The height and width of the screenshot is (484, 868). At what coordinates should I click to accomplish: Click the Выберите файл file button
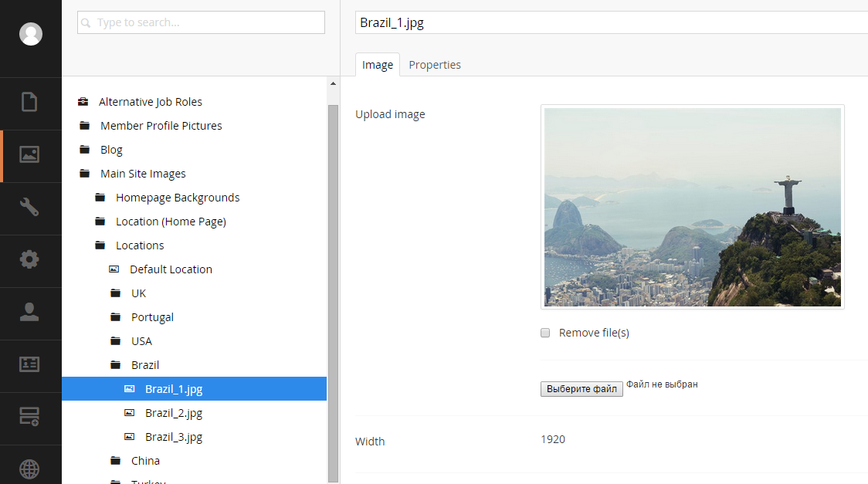point(581,389)
